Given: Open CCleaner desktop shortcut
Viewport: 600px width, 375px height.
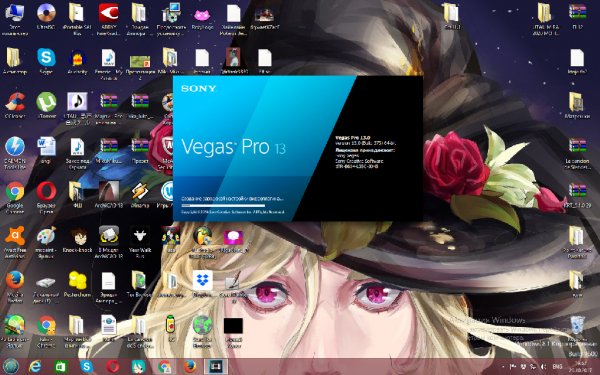Looking at the screenshot, I should pyautogui.click(x=14, y=102).
